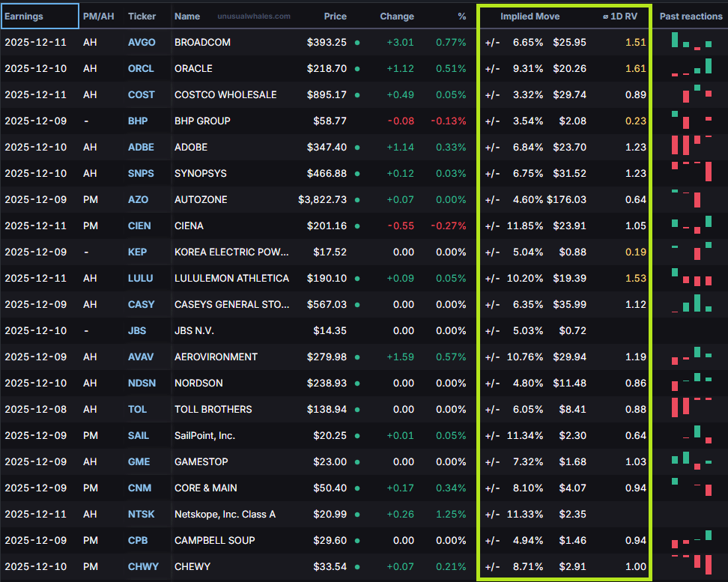Open the AVGO ticker link
The height and width of the screenshot is (582, 728).
(x=142, y=42)
